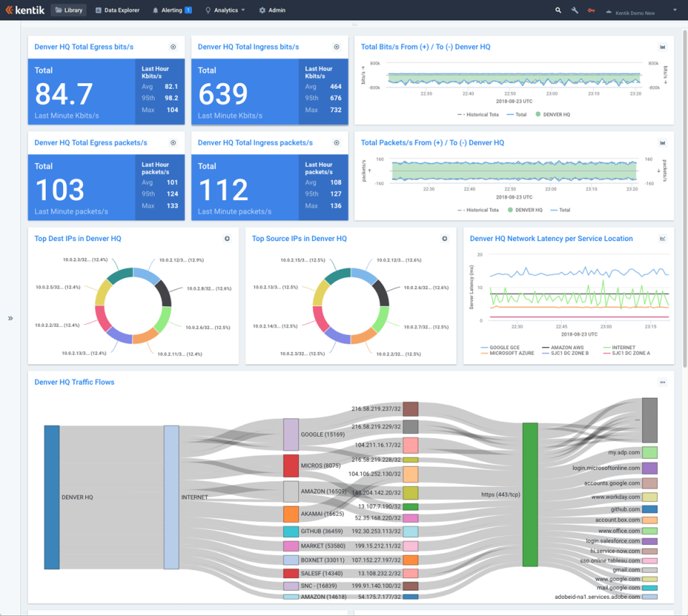
Task: Click target icon on Egress bits/s panel
Action: tap(173, 47)
